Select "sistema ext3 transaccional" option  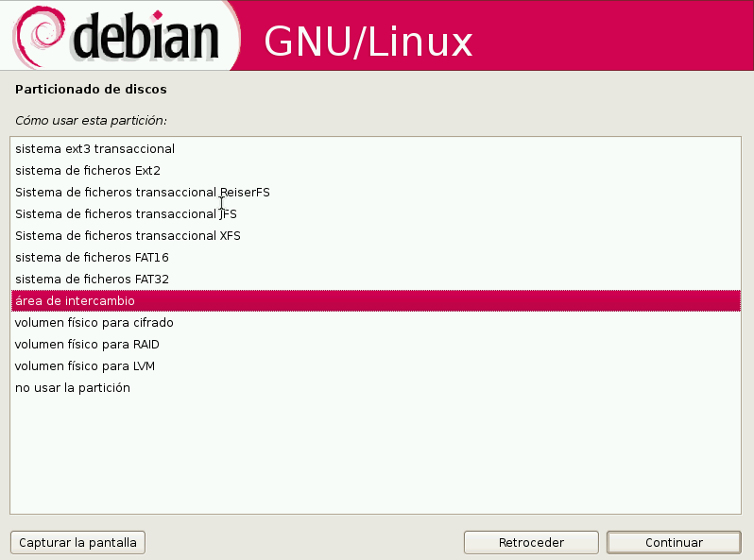pos(375,149)
